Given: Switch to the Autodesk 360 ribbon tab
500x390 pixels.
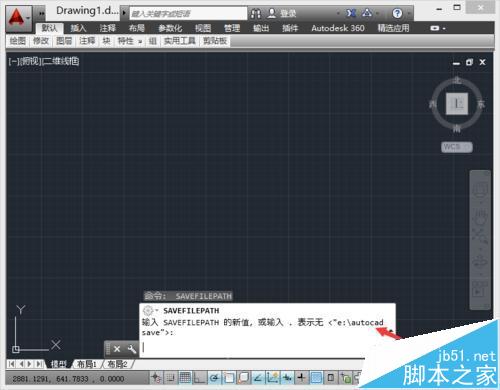Looking at the screenshot, I should coord(338,28).
